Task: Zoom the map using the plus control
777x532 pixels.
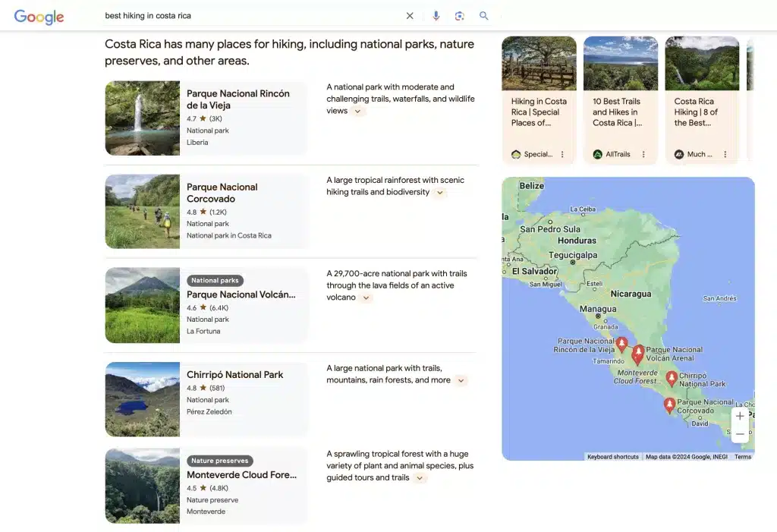Action: pos(740,416)
